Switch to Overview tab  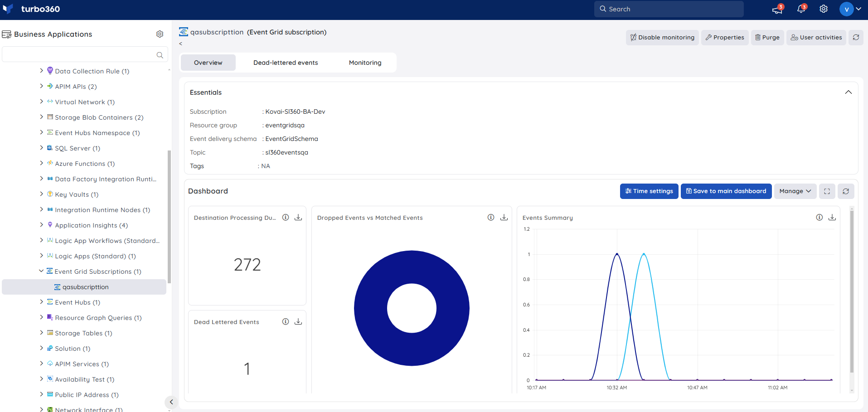point(208,63)
